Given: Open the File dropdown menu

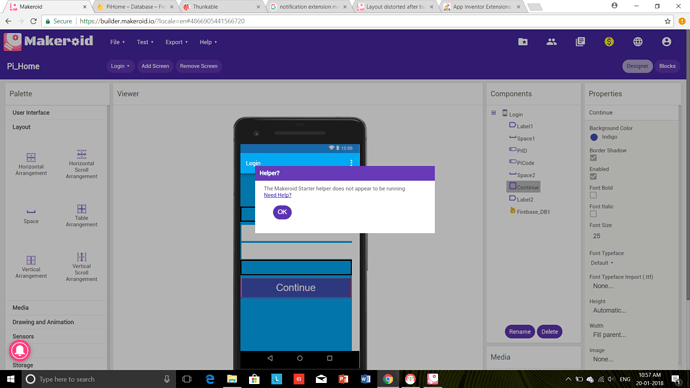Looking at the screenshot, I should tap(117, 42).
